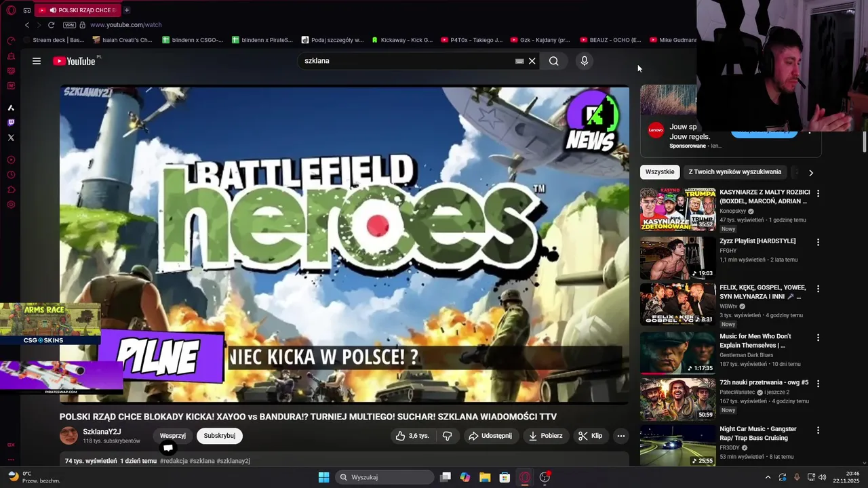Open Windows Start menu

point(324,477)
